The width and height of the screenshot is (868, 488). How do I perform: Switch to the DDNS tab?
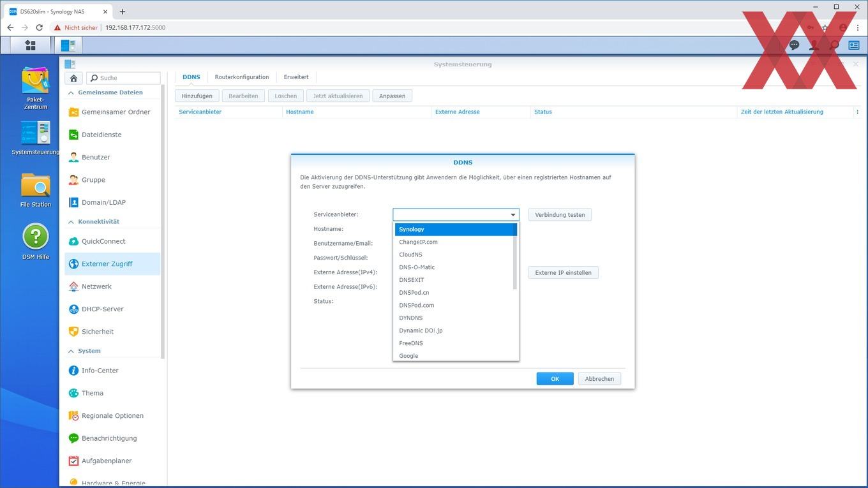(x=191, y=77)
